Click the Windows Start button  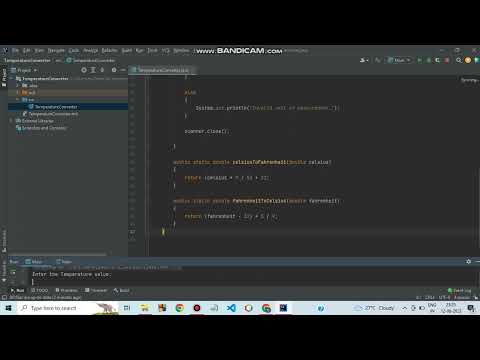point(8,308)
